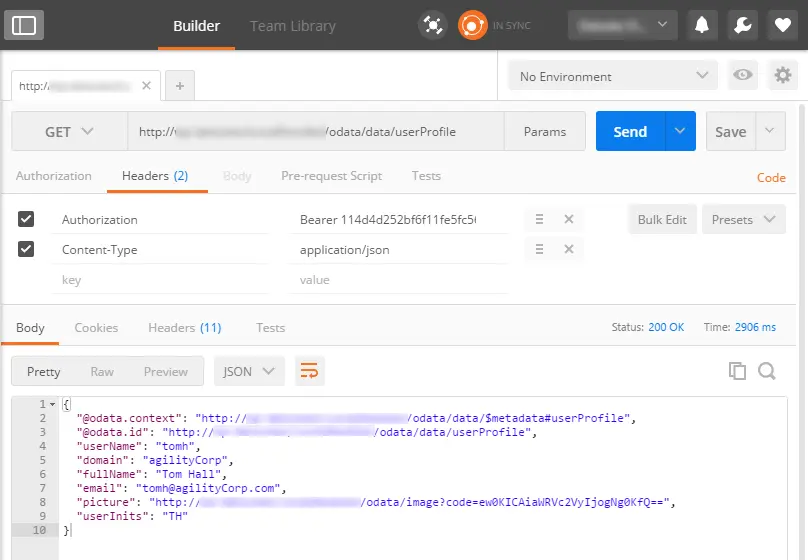The height and width of the screenshot is (560, 808).
Task: Open manage environments gear icon
Action: click(x=783, y=75)
